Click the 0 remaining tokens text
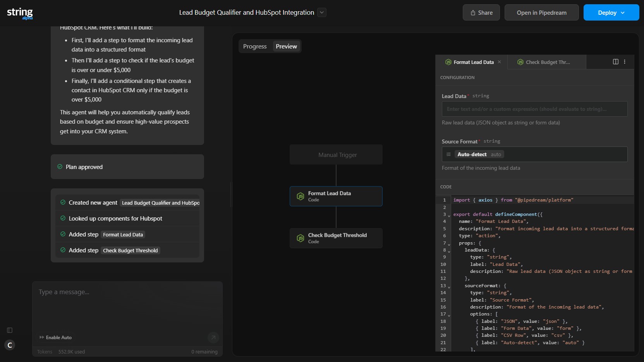 point(204,352)
